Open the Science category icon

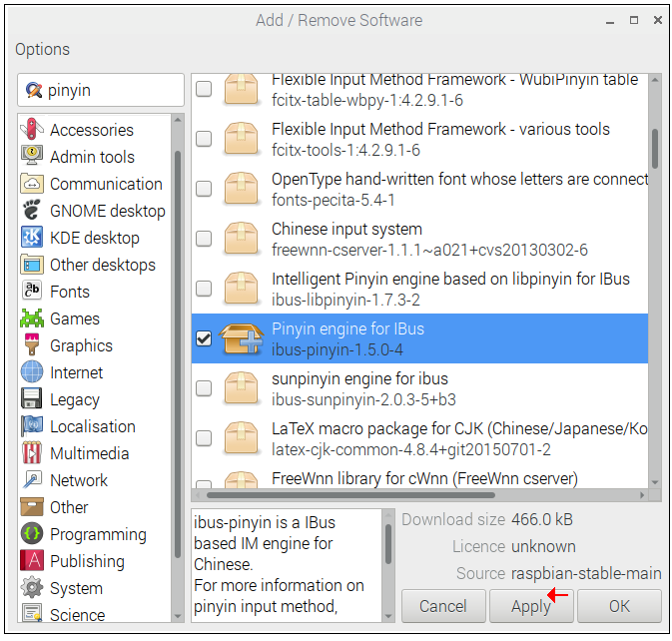32,613
